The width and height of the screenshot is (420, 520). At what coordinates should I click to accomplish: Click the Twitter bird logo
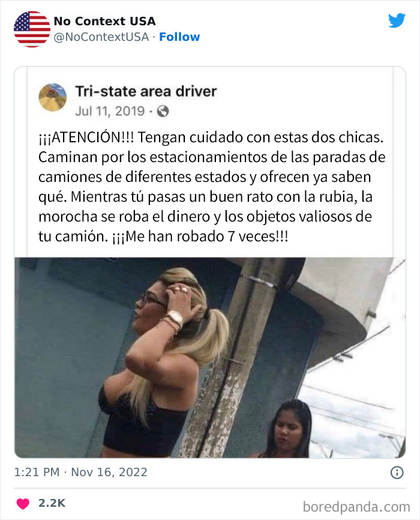[397, 20]
